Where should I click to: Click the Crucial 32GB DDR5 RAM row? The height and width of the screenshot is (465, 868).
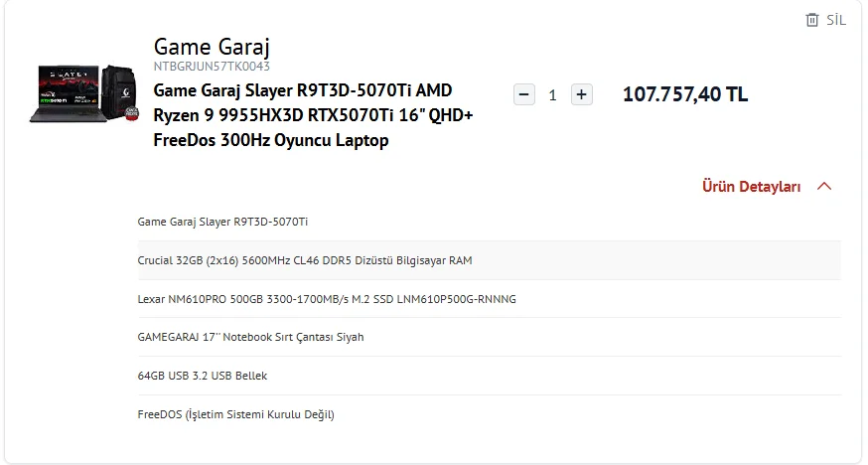(490, 260)
